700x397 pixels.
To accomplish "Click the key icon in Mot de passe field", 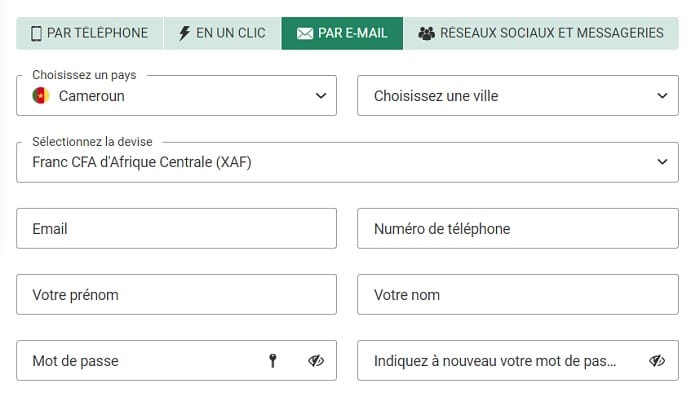I will pyautogui.click(x=273, y=360).
